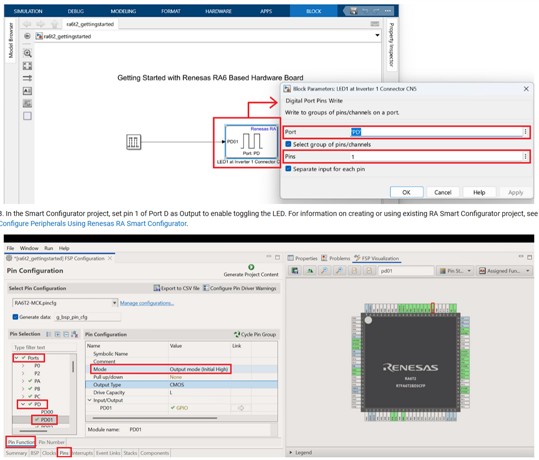Open the model path bar dropdown arrow
Viewport: 539px width, 460px height.
377,35
